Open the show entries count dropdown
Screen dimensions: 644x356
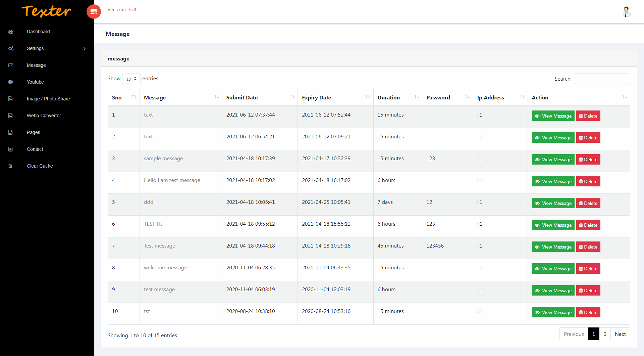[131, 79]
